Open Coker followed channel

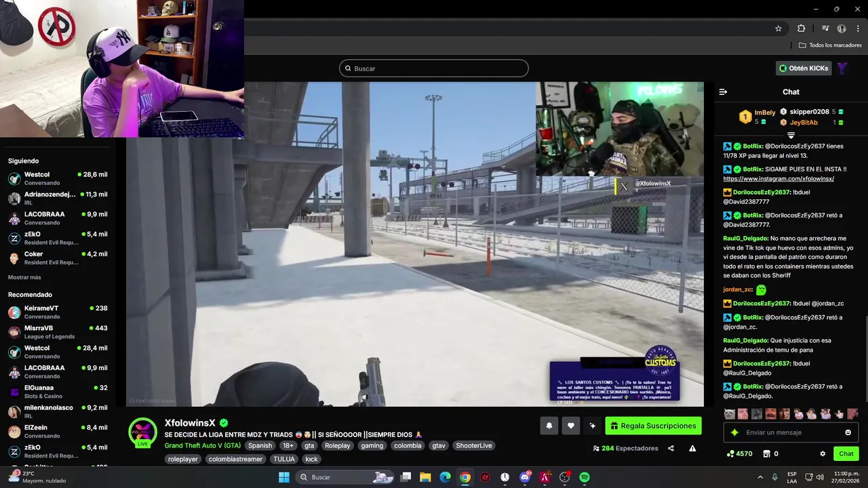[x=58, y=258]
